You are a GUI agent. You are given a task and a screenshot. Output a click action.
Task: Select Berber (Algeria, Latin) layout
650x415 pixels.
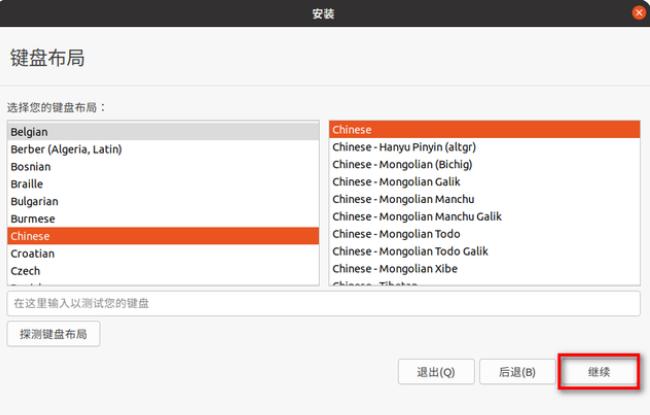point(163,149)
